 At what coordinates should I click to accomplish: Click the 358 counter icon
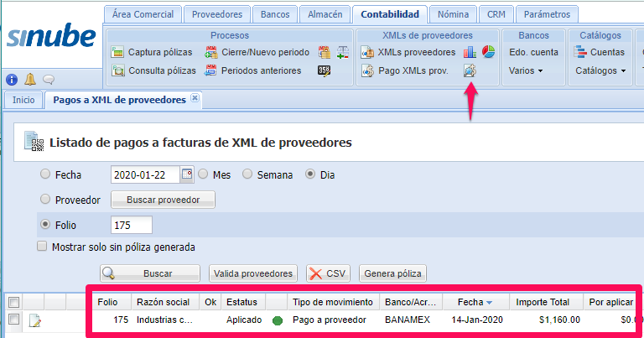324,70
